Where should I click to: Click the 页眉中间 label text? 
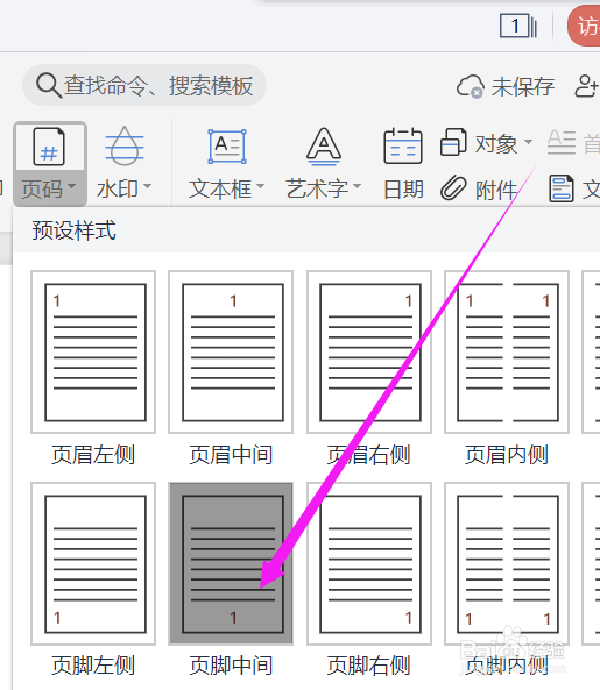231,455
